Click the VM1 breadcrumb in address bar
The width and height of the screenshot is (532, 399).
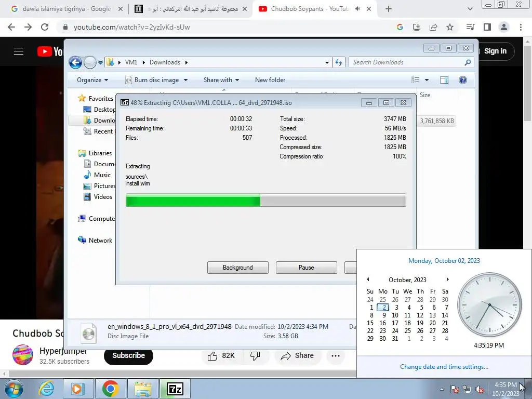click(131, 62)
